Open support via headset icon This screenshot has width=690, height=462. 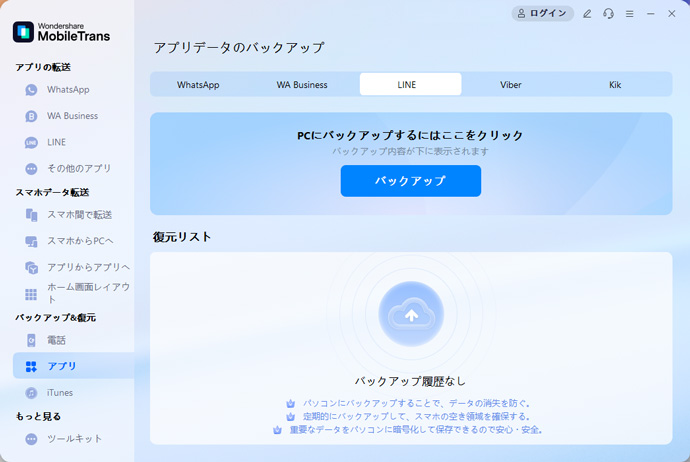[609, 14]
